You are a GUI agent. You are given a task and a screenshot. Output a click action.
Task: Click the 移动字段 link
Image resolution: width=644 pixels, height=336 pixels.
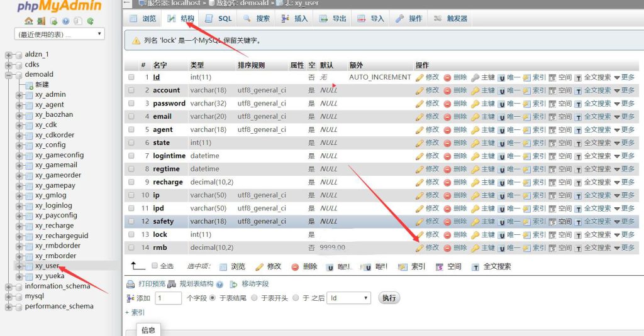coord(255,284)
